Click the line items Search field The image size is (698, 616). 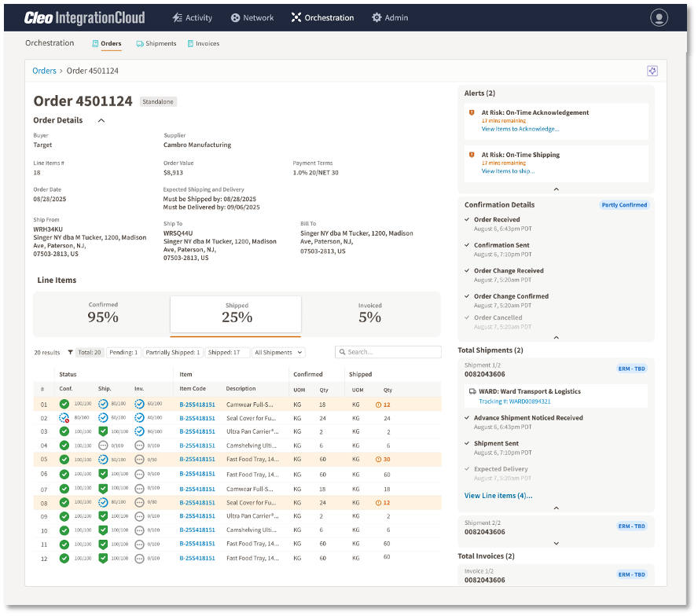[388, 352]
